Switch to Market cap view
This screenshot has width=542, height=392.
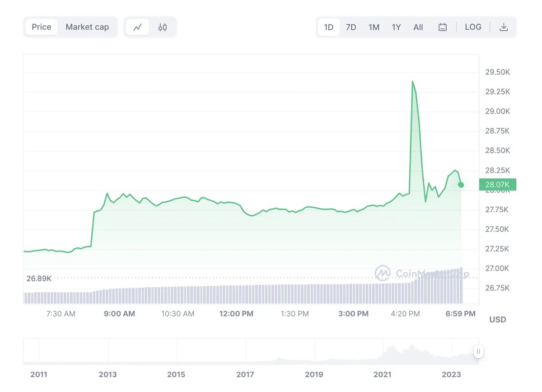(x=87, y=27)
